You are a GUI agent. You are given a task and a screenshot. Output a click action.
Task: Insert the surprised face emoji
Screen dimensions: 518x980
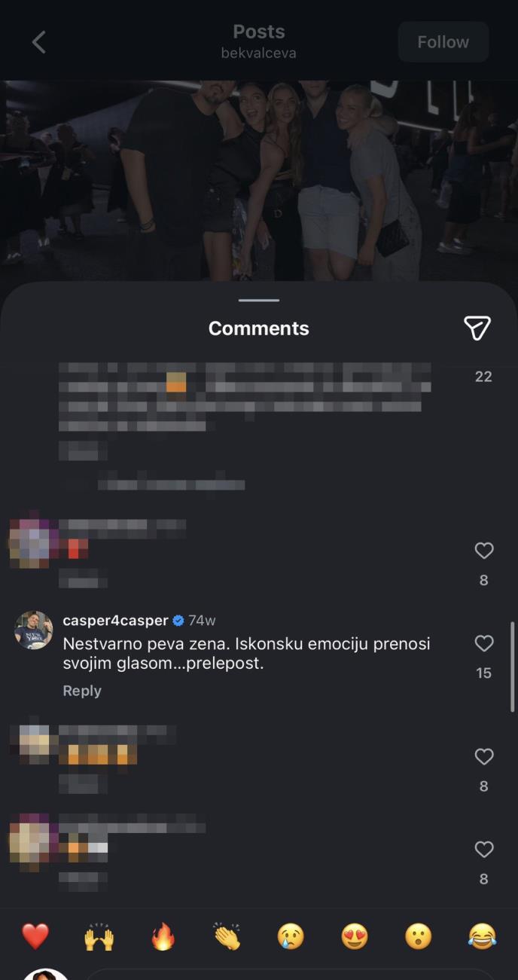419,936
